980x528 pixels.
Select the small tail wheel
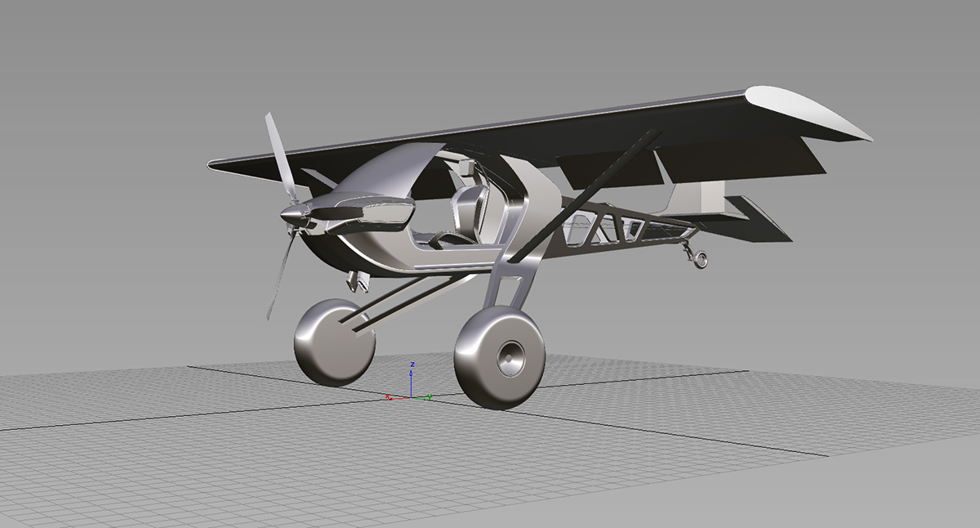point(702,259)
